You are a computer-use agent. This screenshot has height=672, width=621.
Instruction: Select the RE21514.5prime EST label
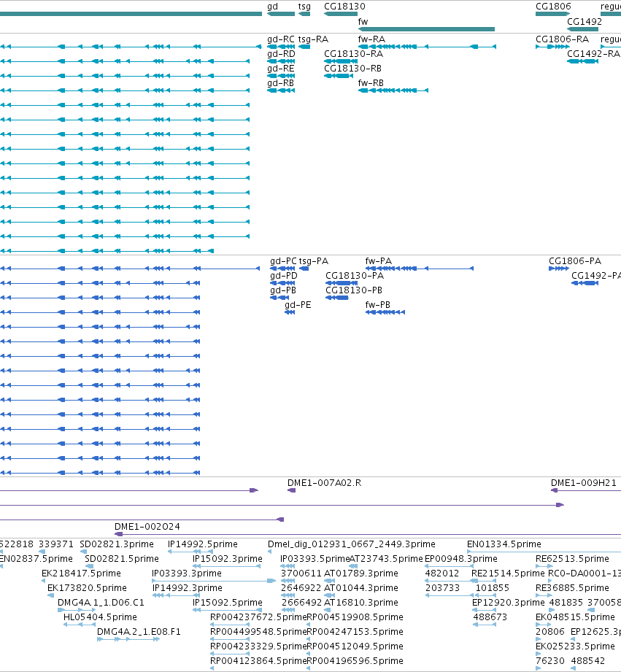coord(508,573)
